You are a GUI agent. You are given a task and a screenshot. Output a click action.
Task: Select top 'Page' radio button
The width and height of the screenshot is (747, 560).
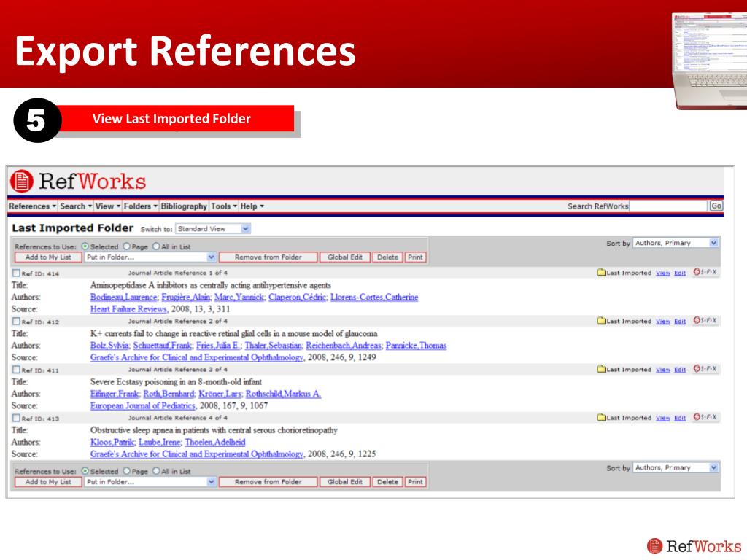click(127, 246)
